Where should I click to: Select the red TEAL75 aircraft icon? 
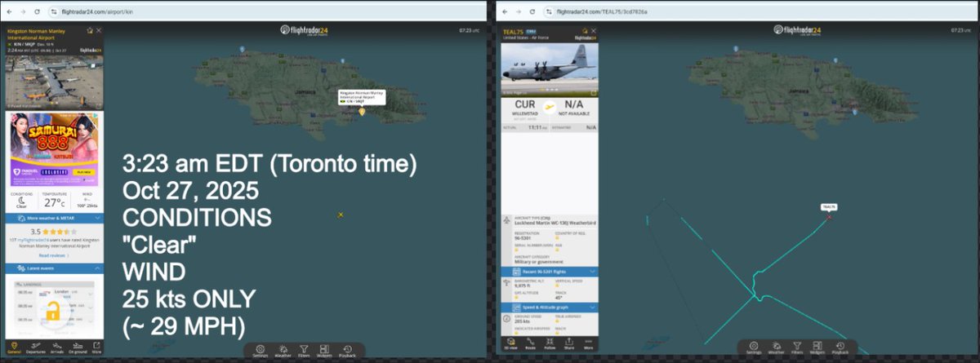pos(829,216)
